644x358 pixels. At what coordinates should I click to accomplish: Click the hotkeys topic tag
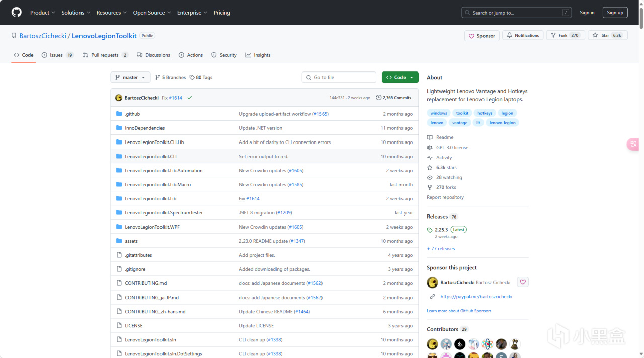[485, 113]
